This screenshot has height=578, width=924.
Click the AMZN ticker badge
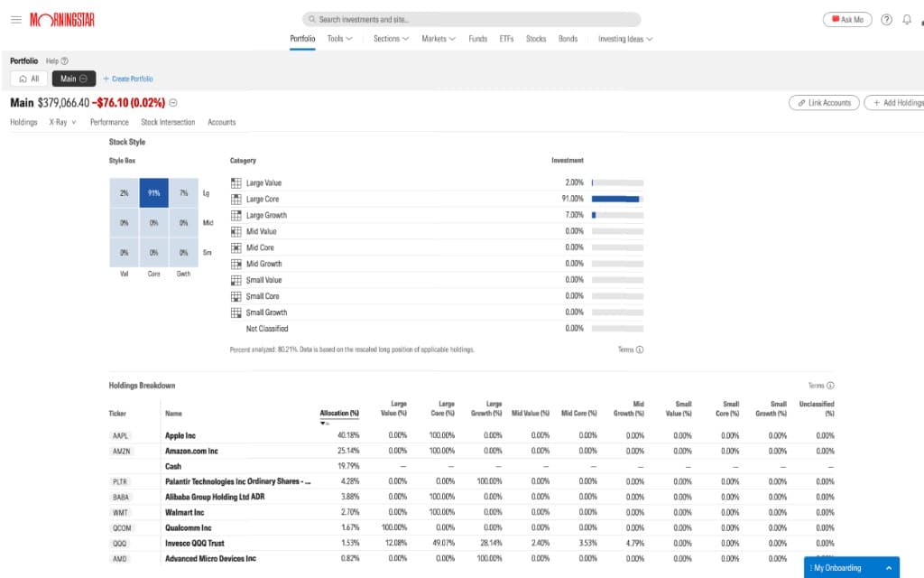pos(122,452)
